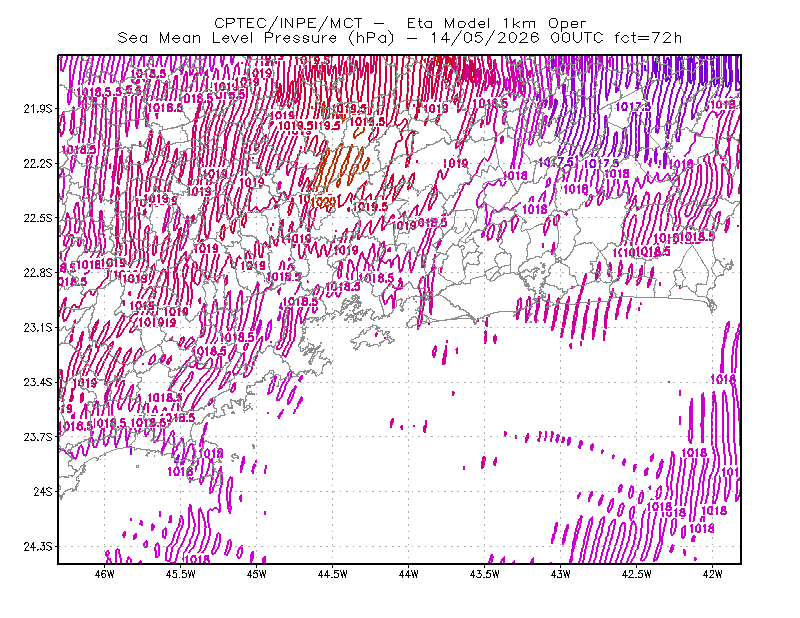800x618 pixels.
Task: Click the 46W longitude axis label
Action: pos(105,574)
